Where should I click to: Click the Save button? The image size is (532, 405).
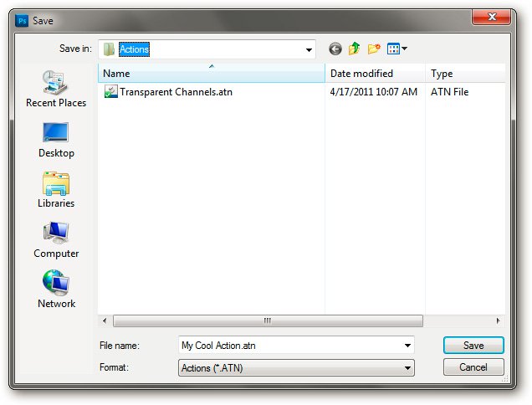tap(473, 345)
